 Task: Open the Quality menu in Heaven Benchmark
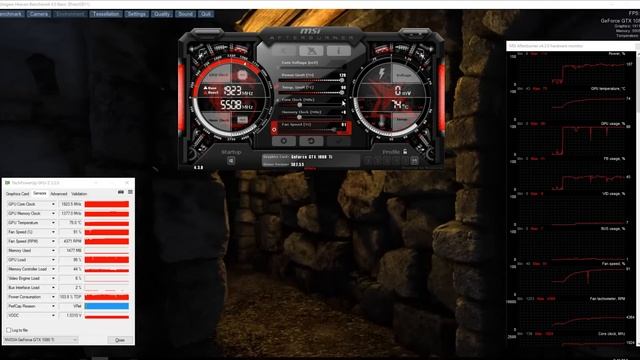[162, 14]
